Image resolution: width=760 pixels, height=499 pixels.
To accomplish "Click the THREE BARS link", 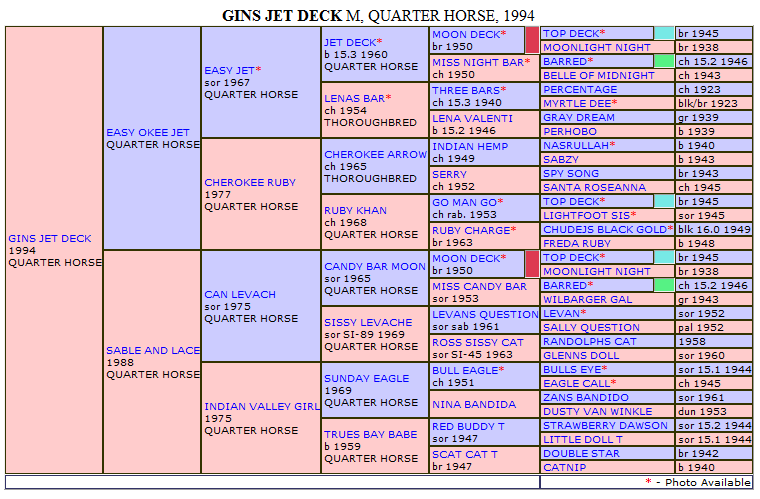I will coord(466,91).
